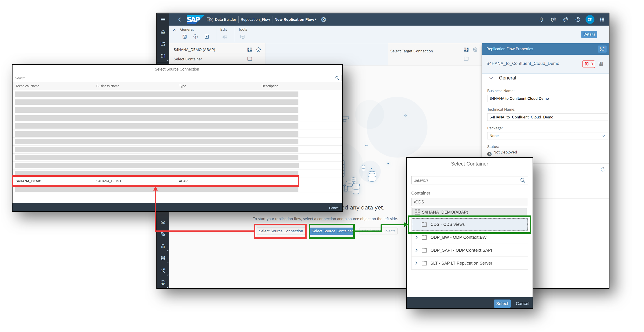Check the CDS - CDS Views checkbox
The image size is (644, 332).
tap(424, 224)
